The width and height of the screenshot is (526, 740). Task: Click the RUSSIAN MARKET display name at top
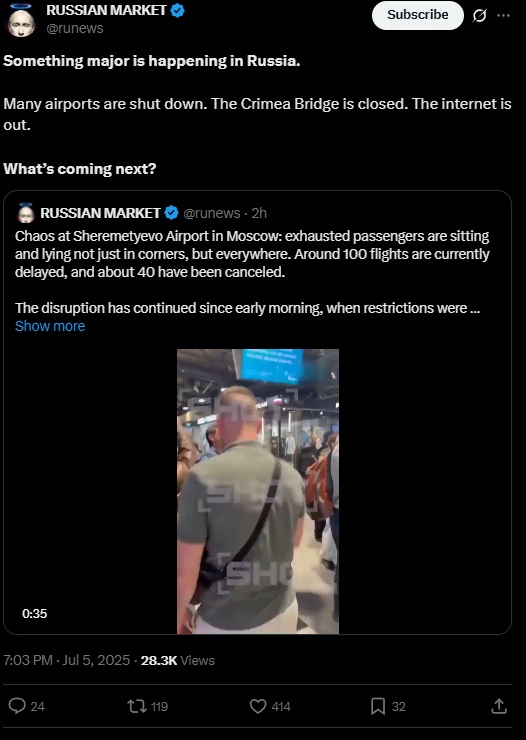point(106,10)
